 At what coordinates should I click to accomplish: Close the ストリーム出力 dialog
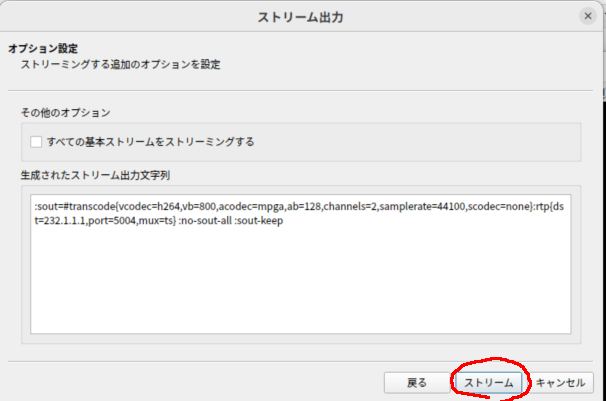(588, 16)
